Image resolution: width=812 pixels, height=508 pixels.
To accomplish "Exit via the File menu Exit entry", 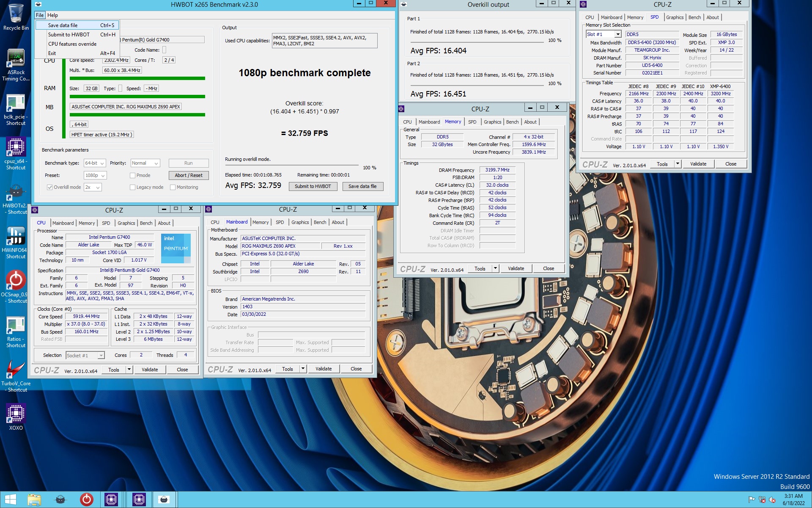I will coord(77,53).
